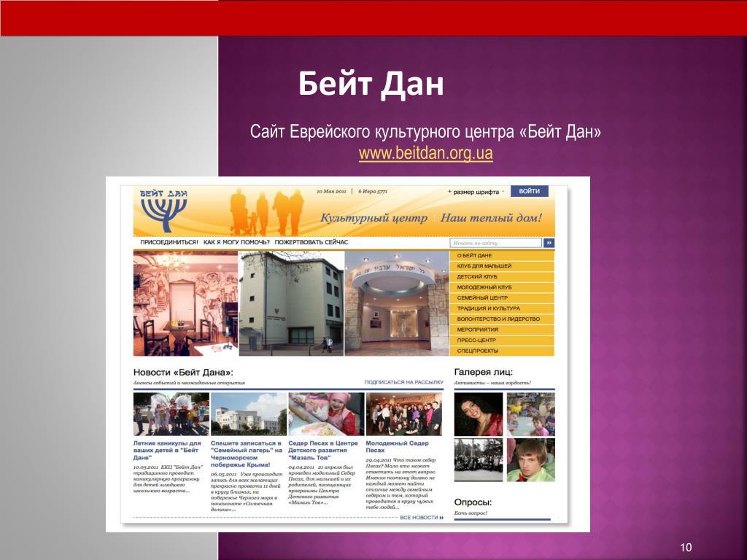Open headline Спешите записаться в Семейный лагерь
Viewport: 747px width, 560px height.
point(247,454)
